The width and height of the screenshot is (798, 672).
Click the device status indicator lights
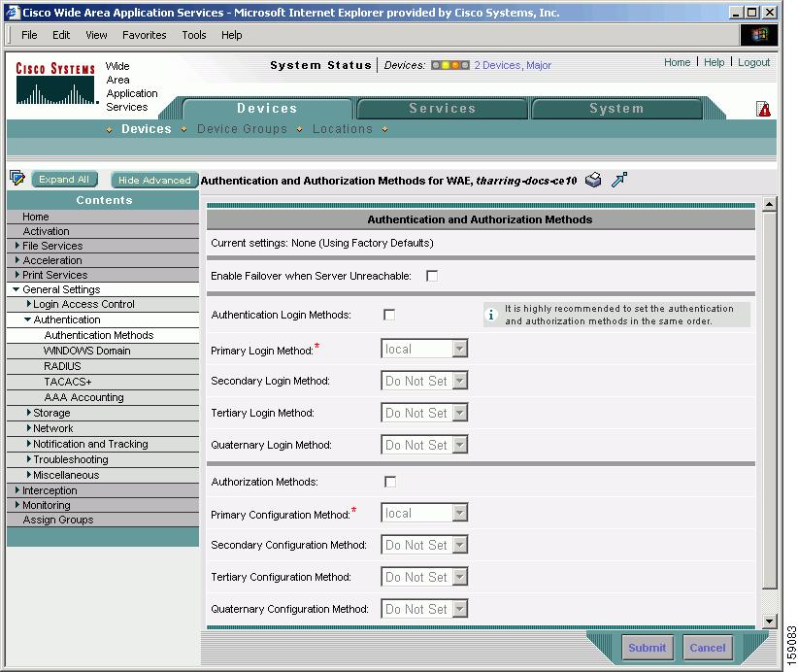pos(449,65)
